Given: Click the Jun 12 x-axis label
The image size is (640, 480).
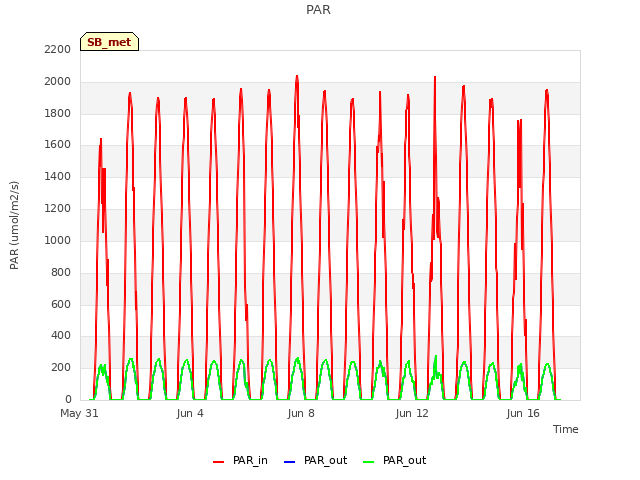Looking at the screenshot, I should [x=412, y=413].
